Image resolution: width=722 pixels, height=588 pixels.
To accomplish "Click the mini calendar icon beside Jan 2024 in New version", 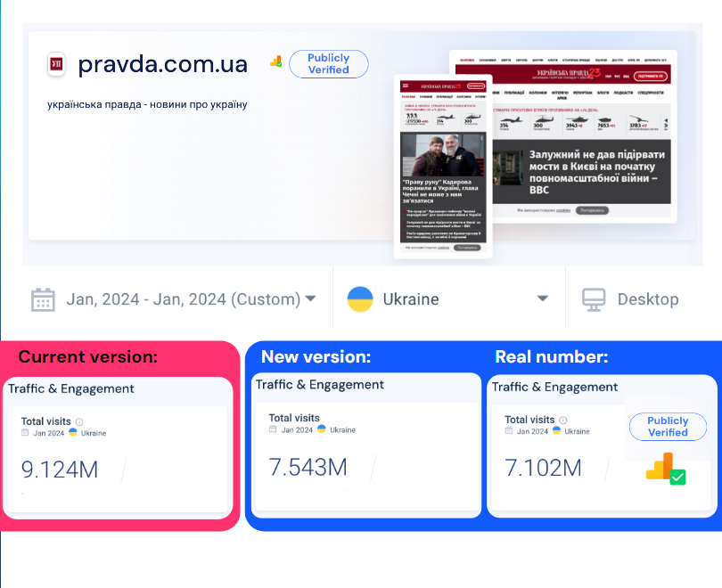I will point(273,429).
